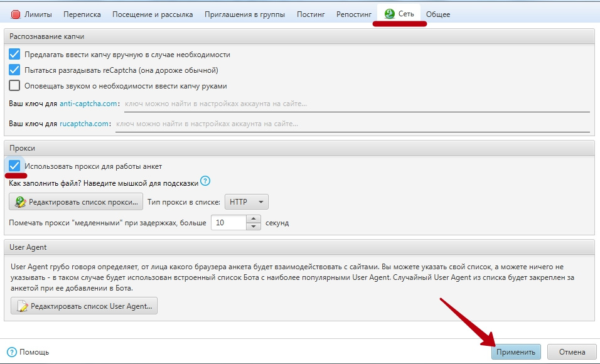Screen dimensions: 600x364
Task: Uncheck manual captcha entry option
Action: coord(14,55)
